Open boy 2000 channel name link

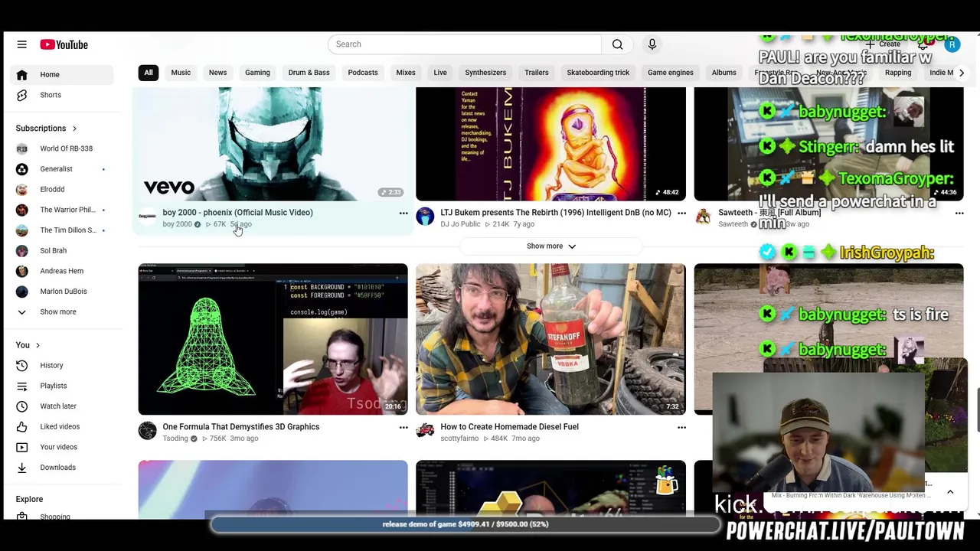(x=177, y=224)
